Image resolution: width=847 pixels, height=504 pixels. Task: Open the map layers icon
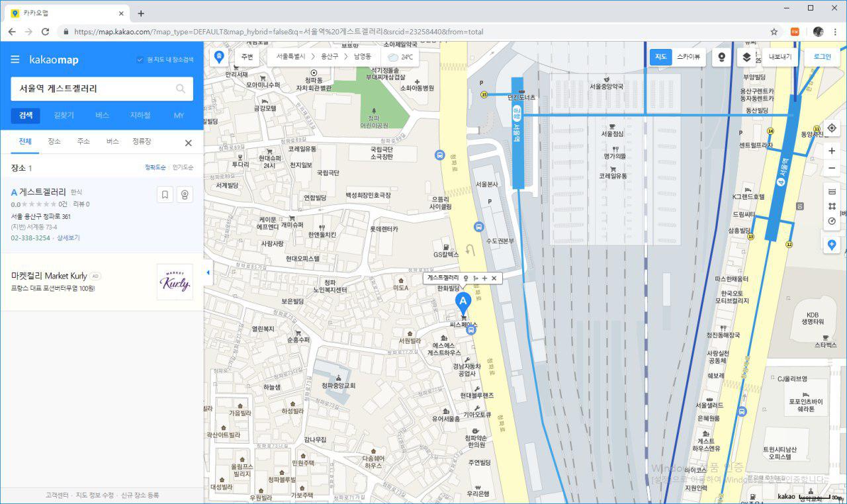pyautogui.click(x=746, y=57)
